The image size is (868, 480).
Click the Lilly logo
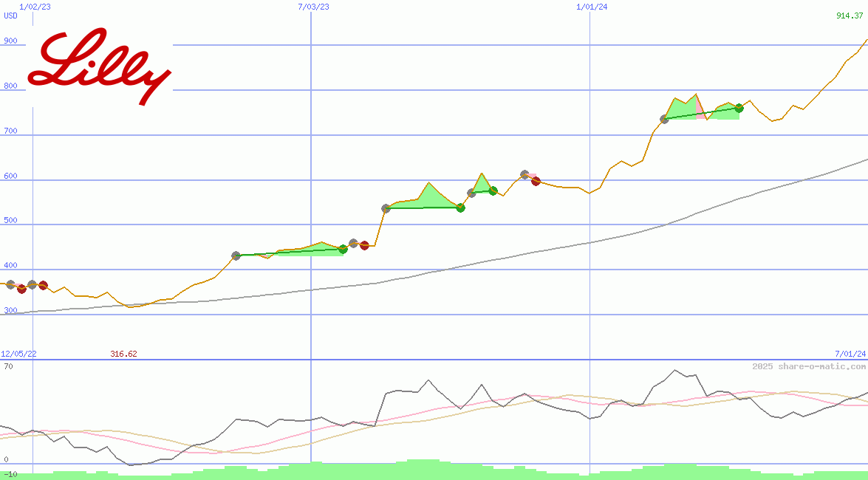coord(99,66)
